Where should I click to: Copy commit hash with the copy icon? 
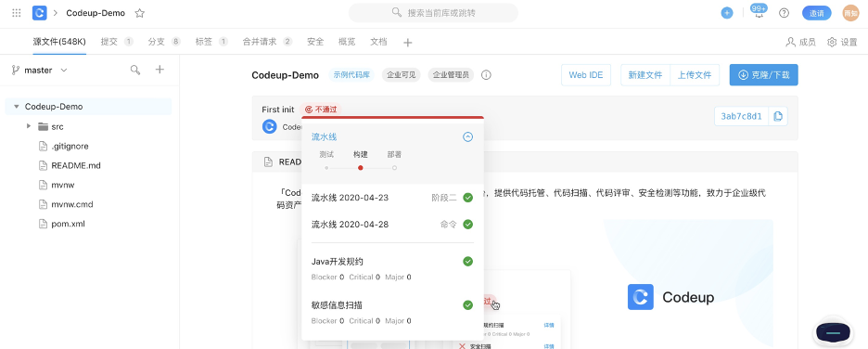pyautogui.click(x=778, y=116)
